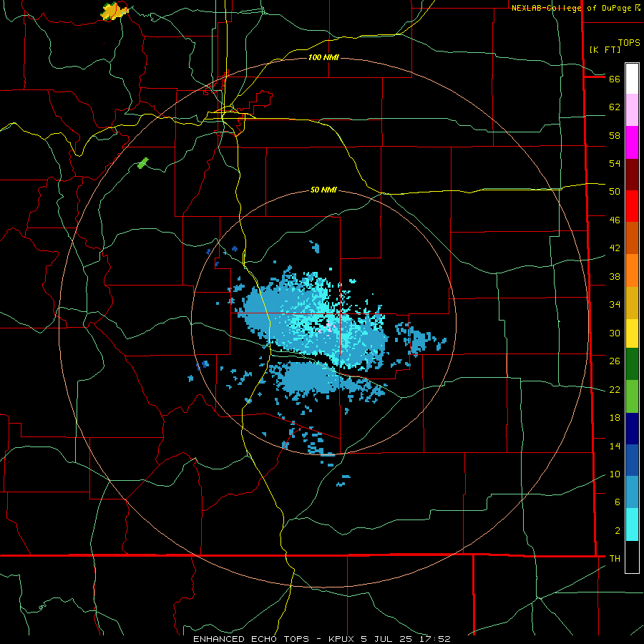Pick the bright red legend swatch
Screen dimensions: 644x644
tap(632, 207)
